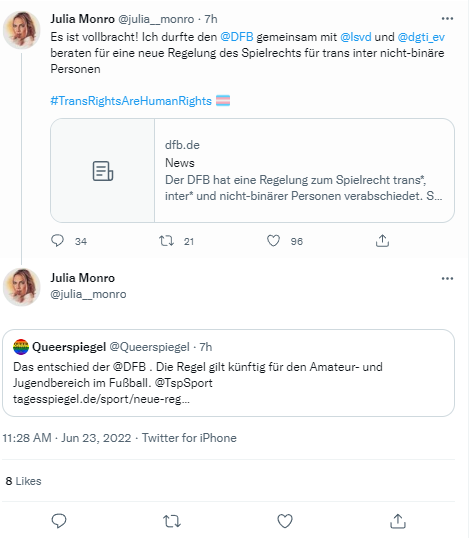Open the @dgti_ev mention link

pyautogui.click(x=421, y=37)
